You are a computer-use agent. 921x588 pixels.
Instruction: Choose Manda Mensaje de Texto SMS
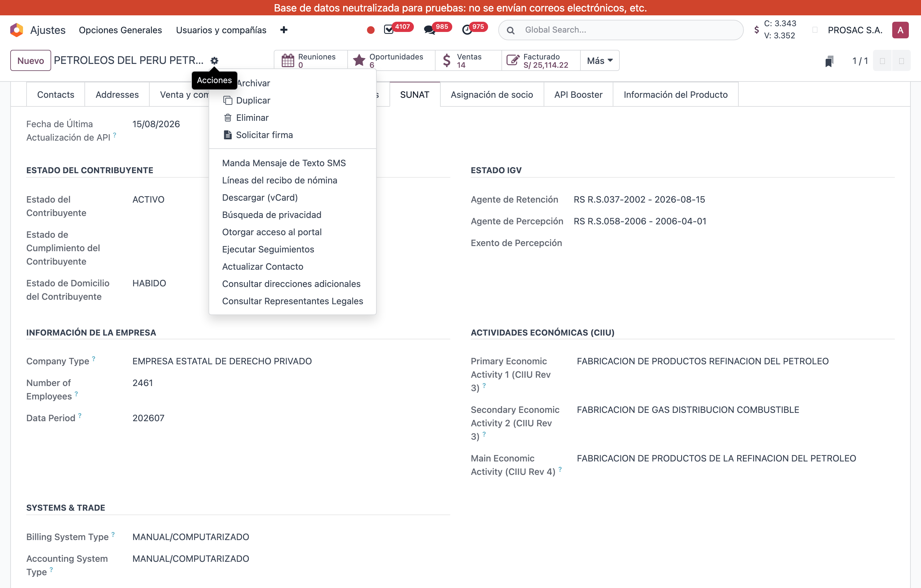[x=293, y=163]
